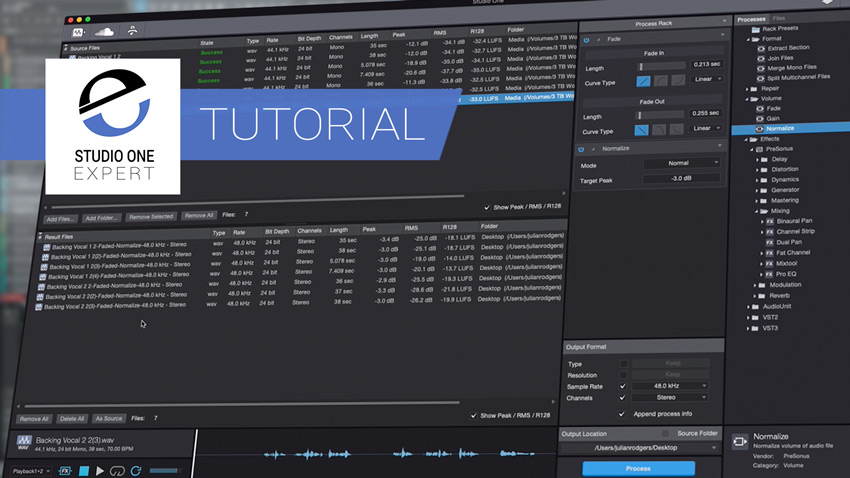Select exponential Fade Out curve shape
The width and height of the screenshot is (850, 478).
pos(676,129)
